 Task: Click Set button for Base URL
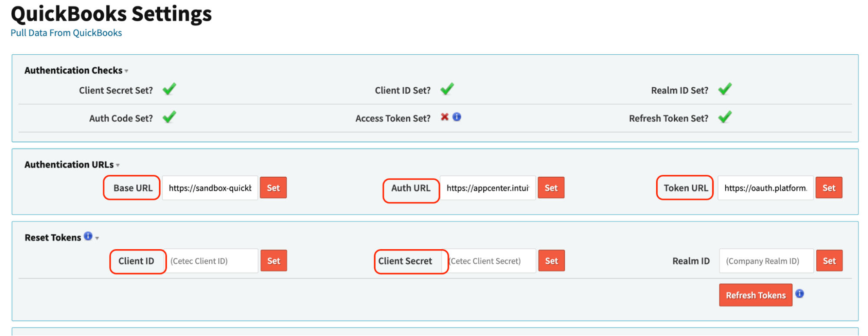coord(273,188)
